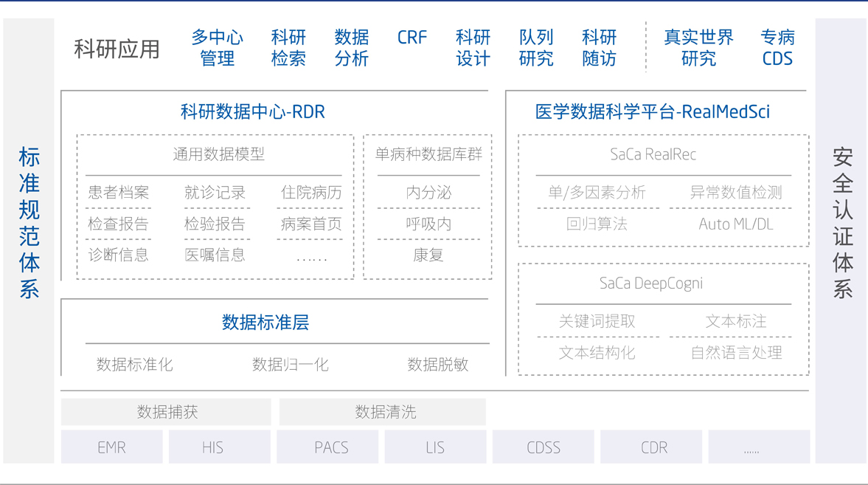Click 异常数值检测 item
Screen dimensions: 868x485
[x=736, y=193]
